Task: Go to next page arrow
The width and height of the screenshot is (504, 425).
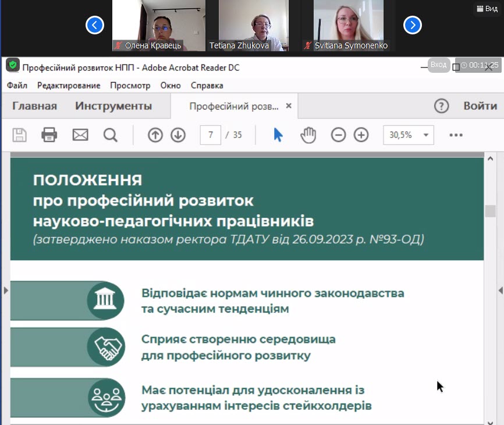Action: 178,135
